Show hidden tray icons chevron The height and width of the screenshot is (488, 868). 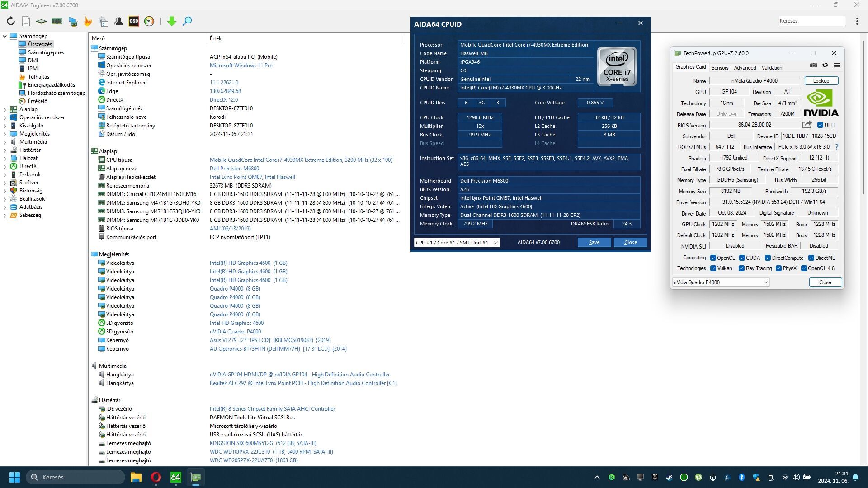pyautogui.click(x=597, y=477)
